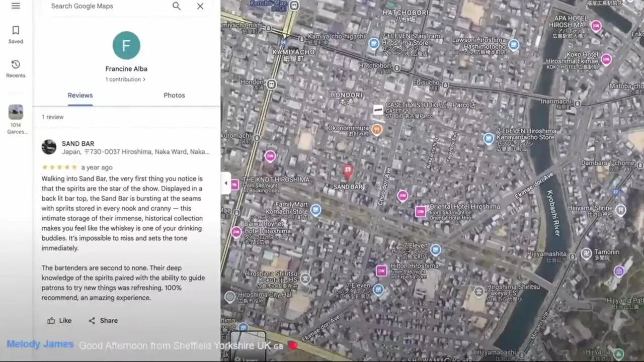The height and width of the screenshot is (362, 644).
Task: Click the Hondori station icon
Action: point(272,84)
